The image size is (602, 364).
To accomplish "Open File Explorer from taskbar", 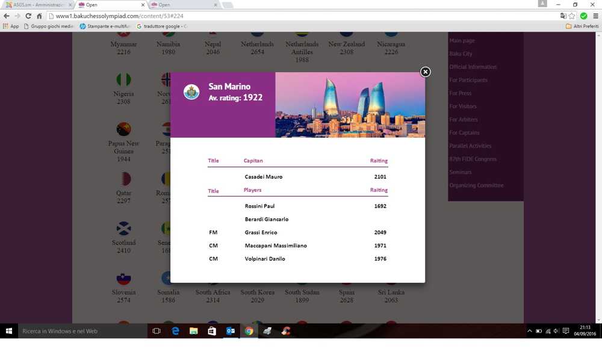I will click(193, 331).
